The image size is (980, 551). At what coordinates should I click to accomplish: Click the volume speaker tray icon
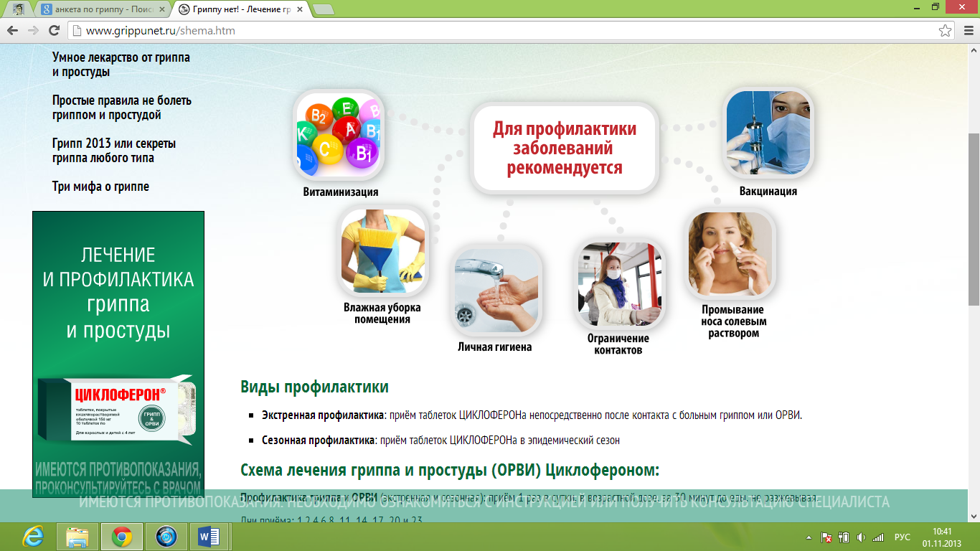click(x=861, y=537)
